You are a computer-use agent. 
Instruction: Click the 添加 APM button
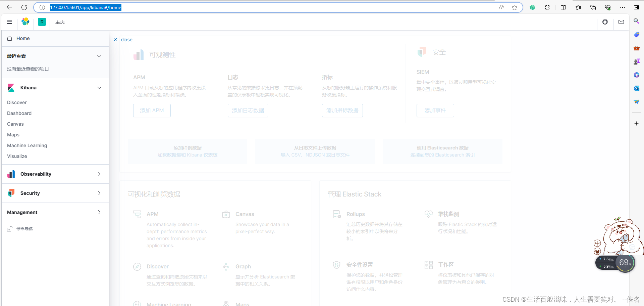point(152,111)
